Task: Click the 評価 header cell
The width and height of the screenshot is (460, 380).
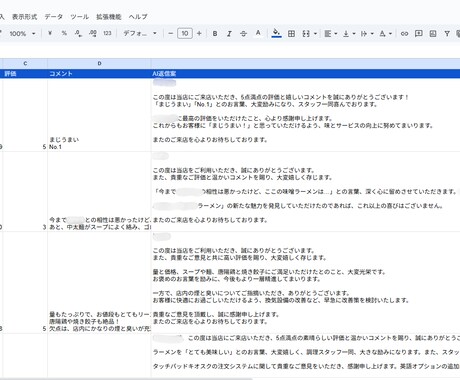Action: [x=24, y=74]
